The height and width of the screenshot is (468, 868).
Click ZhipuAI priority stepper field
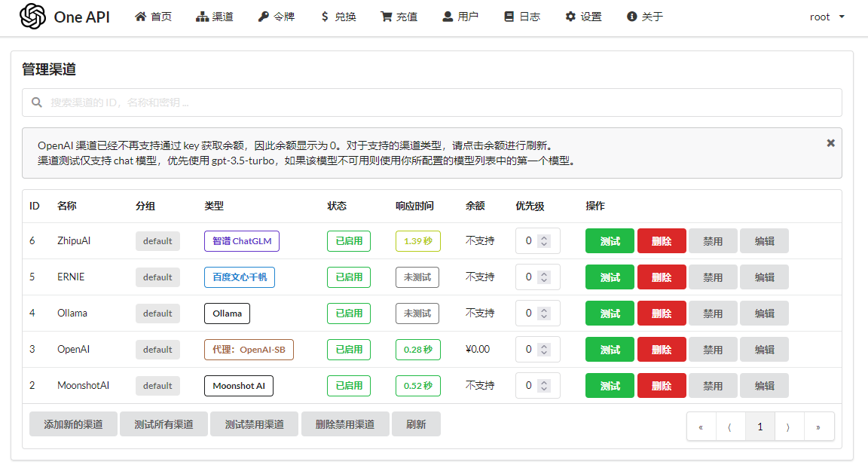pos(537,241)
